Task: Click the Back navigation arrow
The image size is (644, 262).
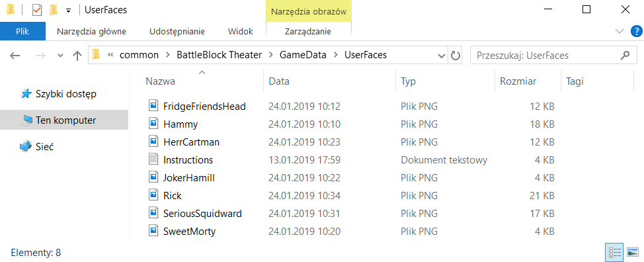Action: (x=15, y=56)
